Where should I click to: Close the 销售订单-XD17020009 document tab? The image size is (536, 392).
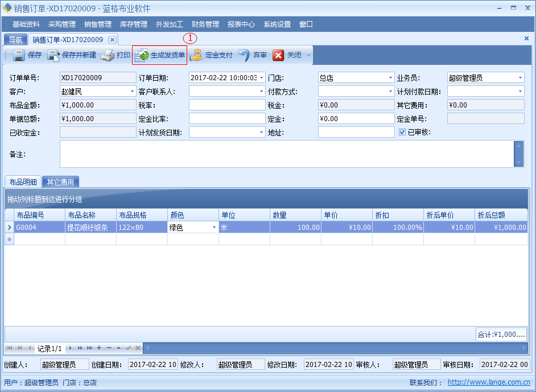pos(112,40)
